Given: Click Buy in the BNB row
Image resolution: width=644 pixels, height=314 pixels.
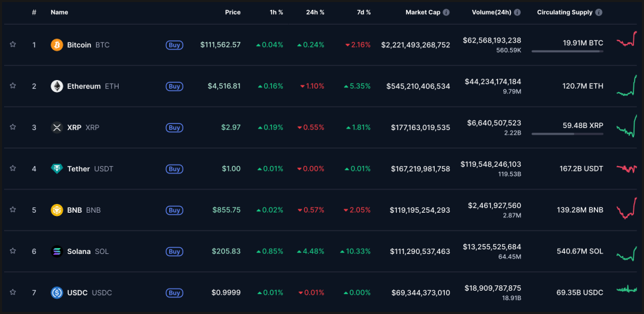Looking at the screenshot, I should [175, 210].
